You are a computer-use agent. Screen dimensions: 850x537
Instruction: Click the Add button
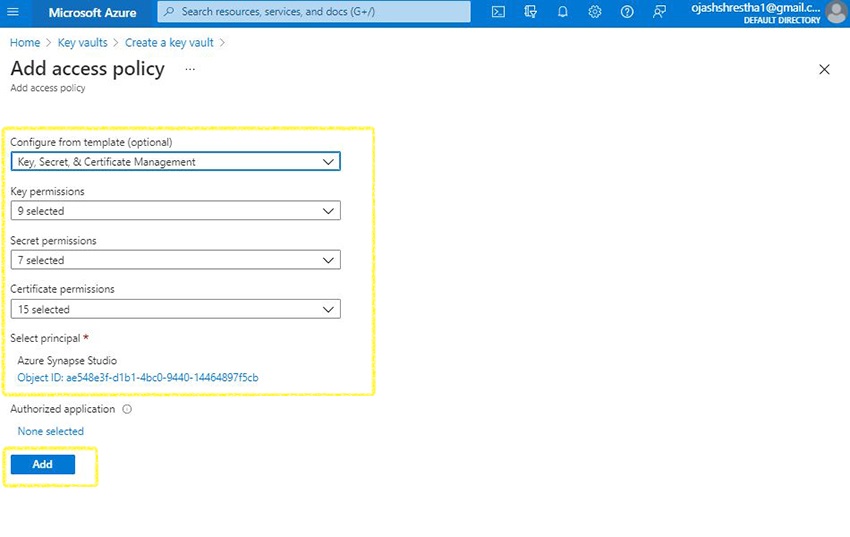(43, 464)
